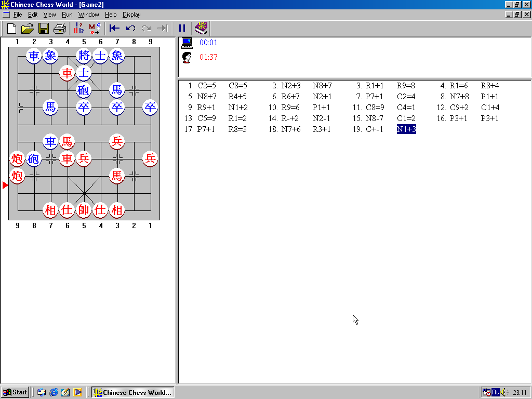The width and height of the screenshot is (532, 399).
Task: Select move C2=5 in move list
Action: tap(207, 86)
